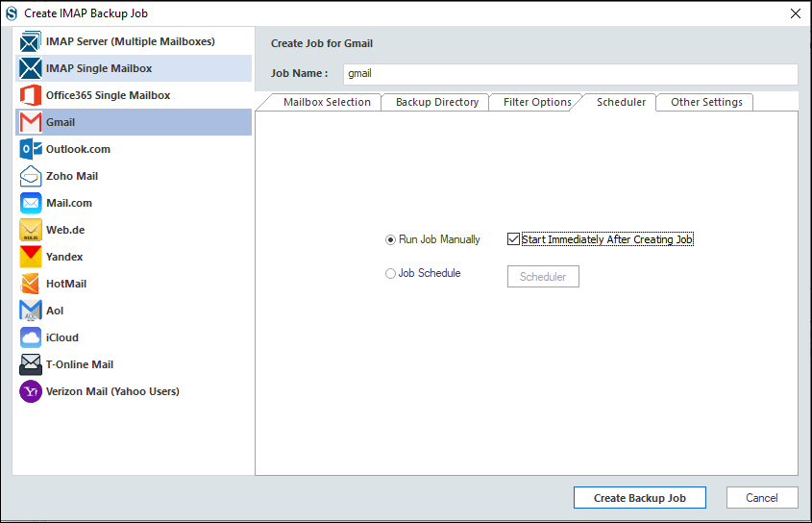Click the disabled Scheduler button
The image size is (812, 523).
tap(543, 276)
